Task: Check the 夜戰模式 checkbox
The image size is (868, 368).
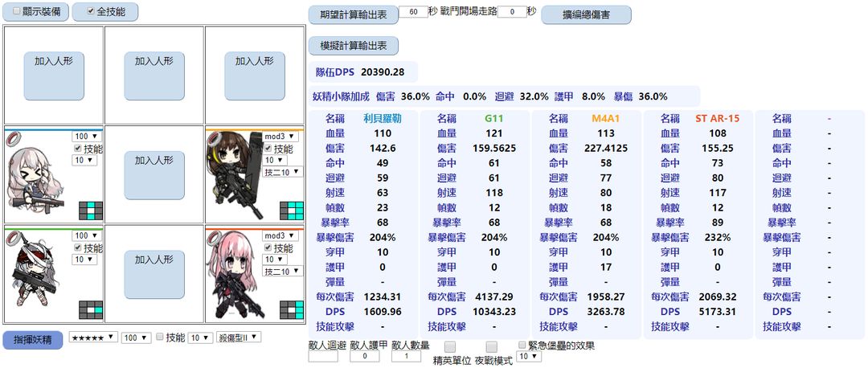Action: (492, 347)
